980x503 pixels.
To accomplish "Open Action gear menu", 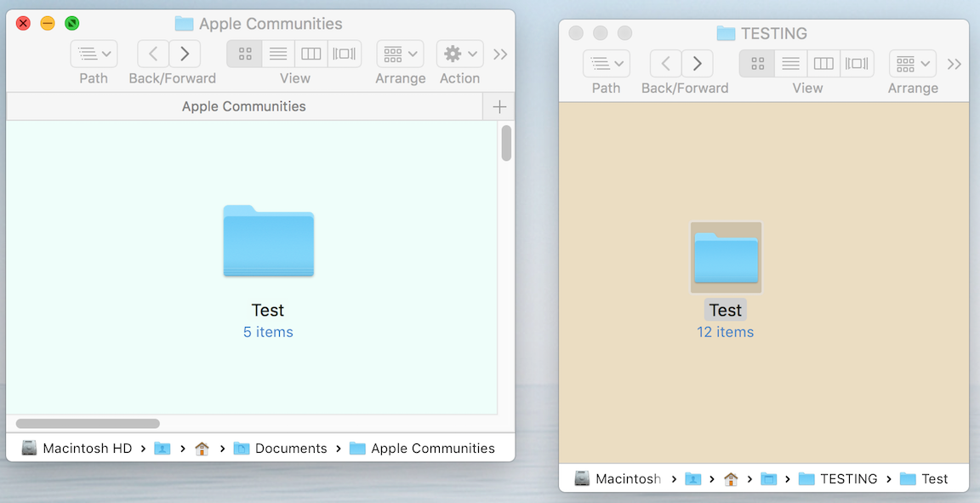I will point(459,54).
